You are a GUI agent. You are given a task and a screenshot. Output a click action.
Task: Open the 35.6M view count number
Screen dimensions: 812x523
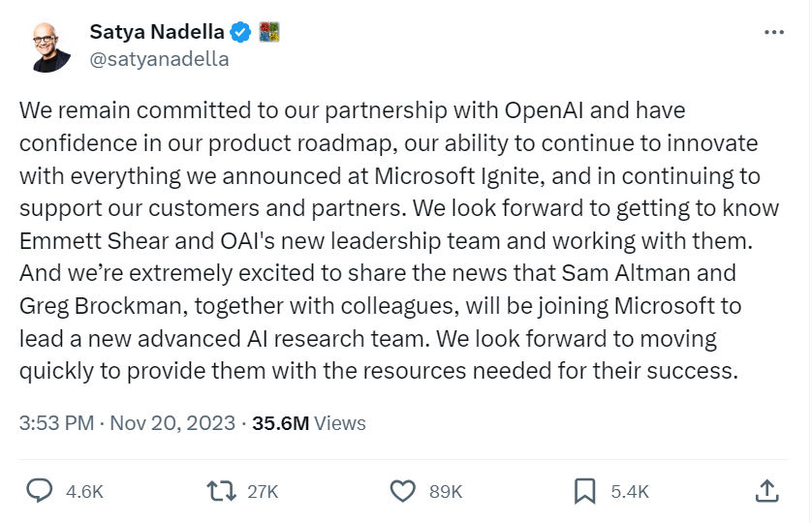tap(280, 423)
